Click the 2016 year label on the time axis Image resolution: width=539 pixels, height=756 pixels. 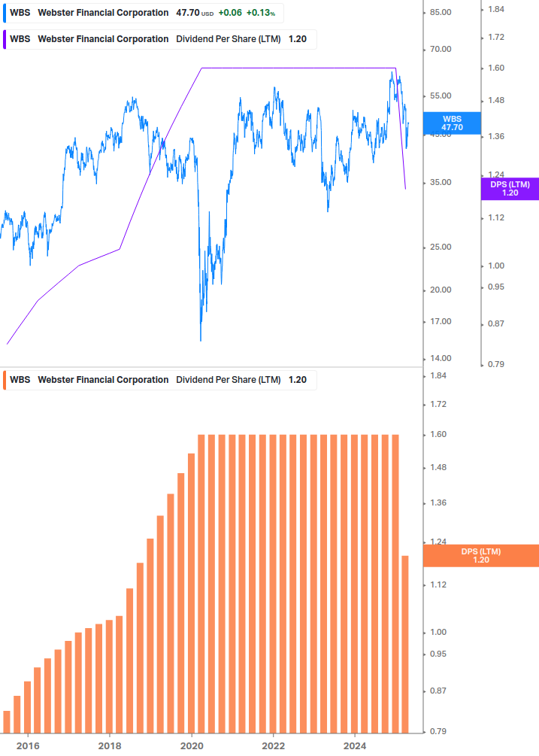pyautogui.click(x=28, y=746)
